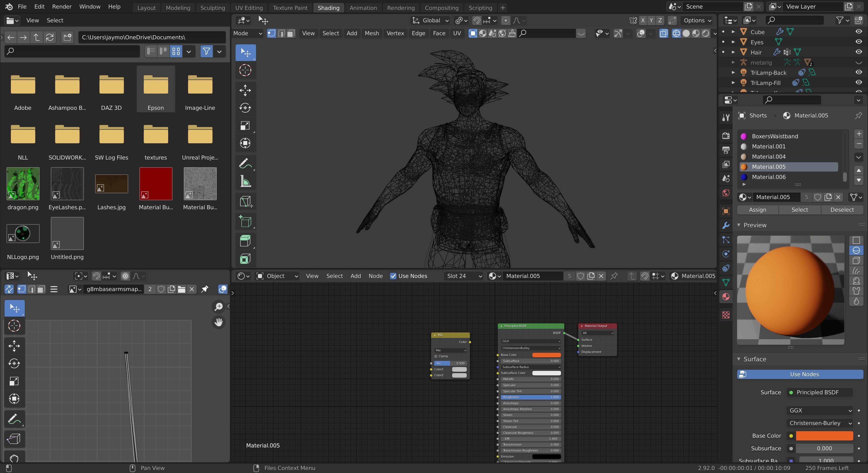The width and height of the screenshot is (868, 473).
Task: Toggle Clamp in the Mix node
Action: [x=435, y=356]
